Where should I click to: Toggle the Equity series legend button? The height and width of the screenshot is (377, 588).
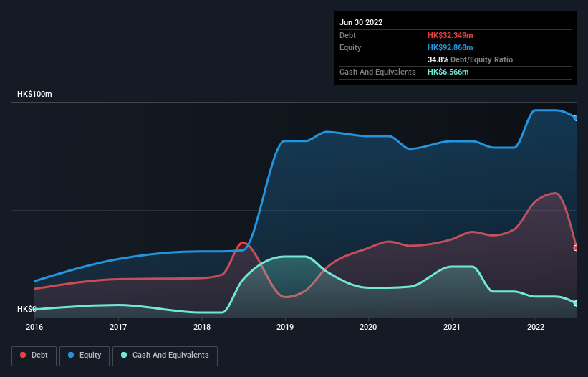(85, 355)
